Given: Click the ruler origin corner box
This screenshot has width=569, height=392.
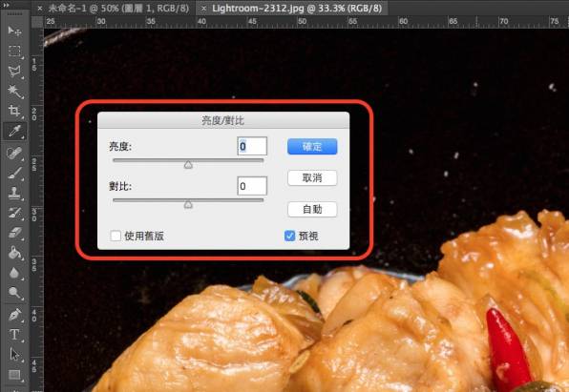Looking at the screenshot, I should click(37, 22).
